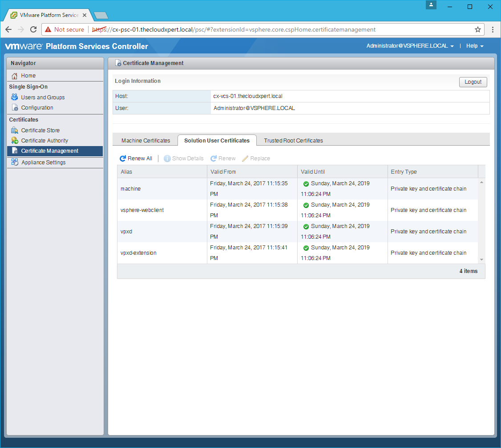Click the Renew All refresh icon
The width and height of the screenshot is (501, 448).
pyautogui.click(x=123, y=159)
